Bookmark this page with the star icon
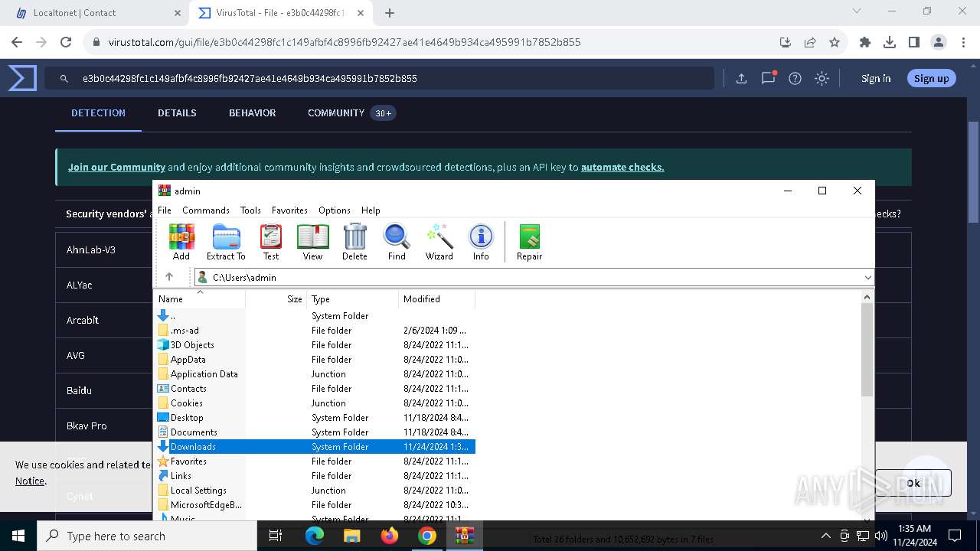 (835, 42)
